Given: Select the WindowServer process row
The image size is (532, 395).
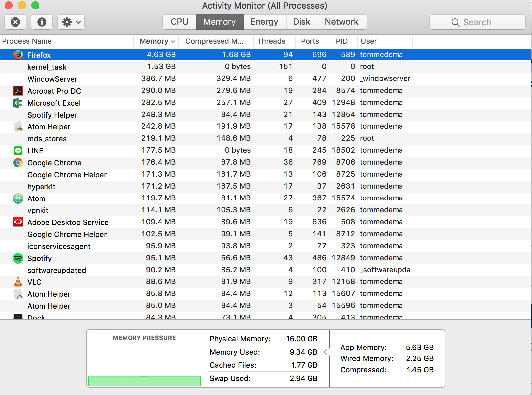Looking at the screenshot, I should tap(265, 79).
